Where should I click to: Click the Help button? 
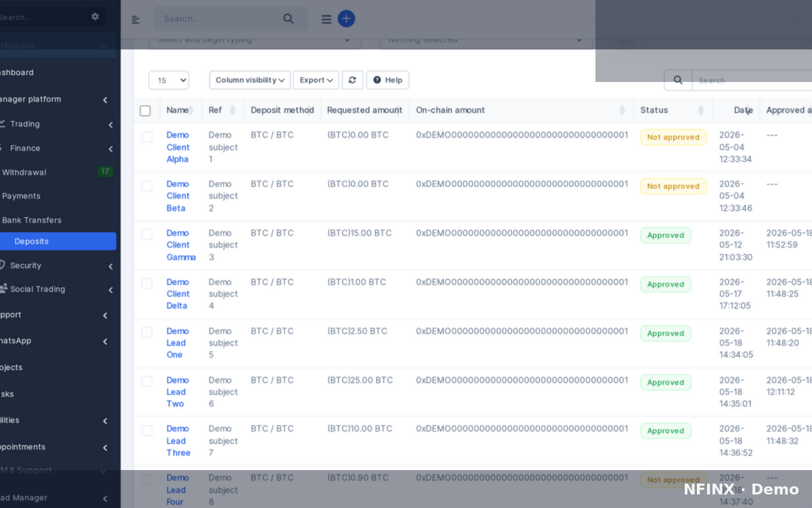pyautogui.click(x=388, y=80)
